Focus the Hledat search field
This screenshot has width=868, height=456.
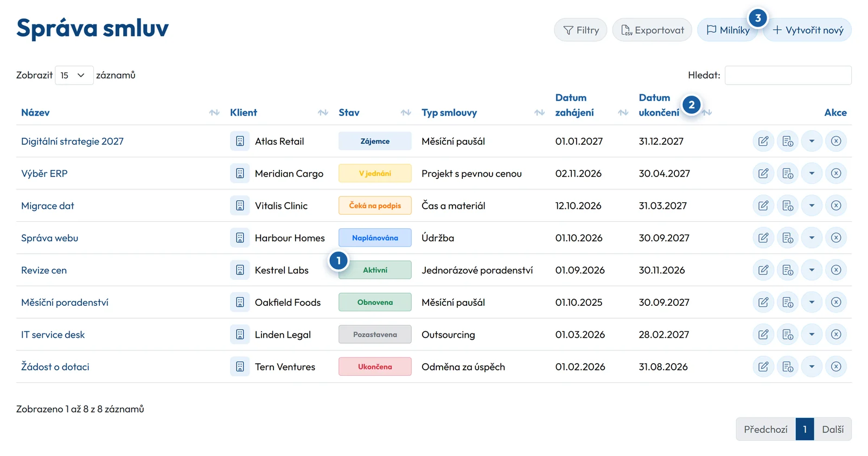pyautogui.click(x=788, y=75)
